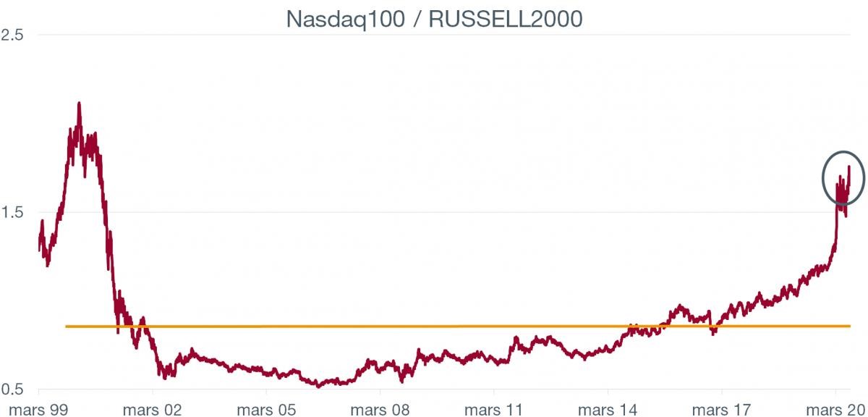
Task: Select the mars 14 x-axis label
Action: [x=608, y=408]
